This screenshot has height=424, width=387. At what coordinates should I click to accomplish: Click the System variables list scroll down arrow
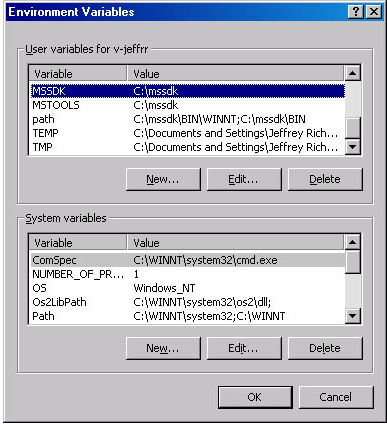[x=353, y=316]
